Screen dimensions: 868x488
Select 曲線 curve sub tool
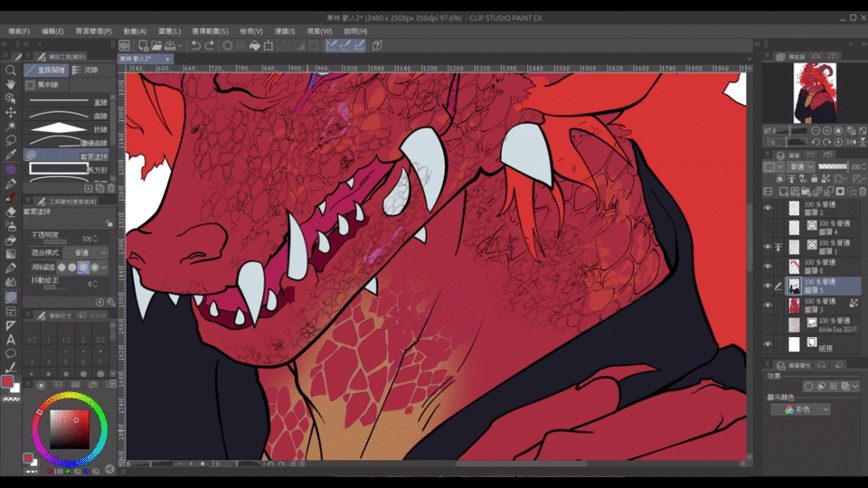point(66,115)
